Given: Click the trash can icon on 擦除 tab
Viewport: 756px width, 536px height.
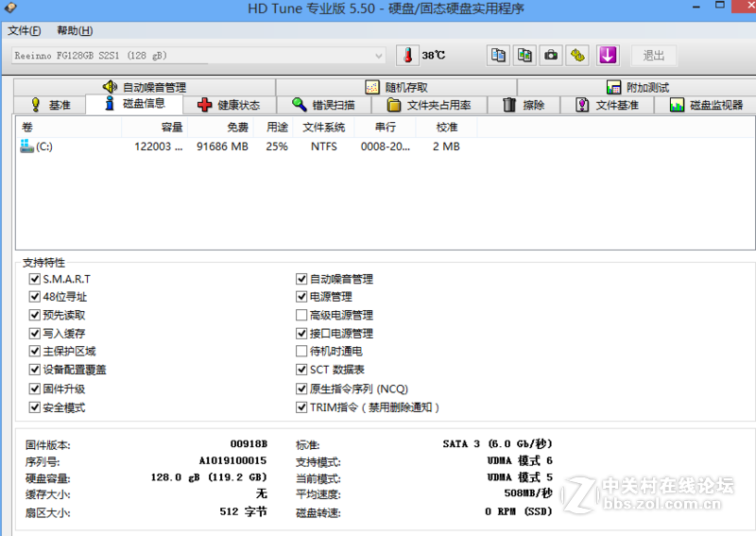Looking at the screenshot, I should (509, 105).
